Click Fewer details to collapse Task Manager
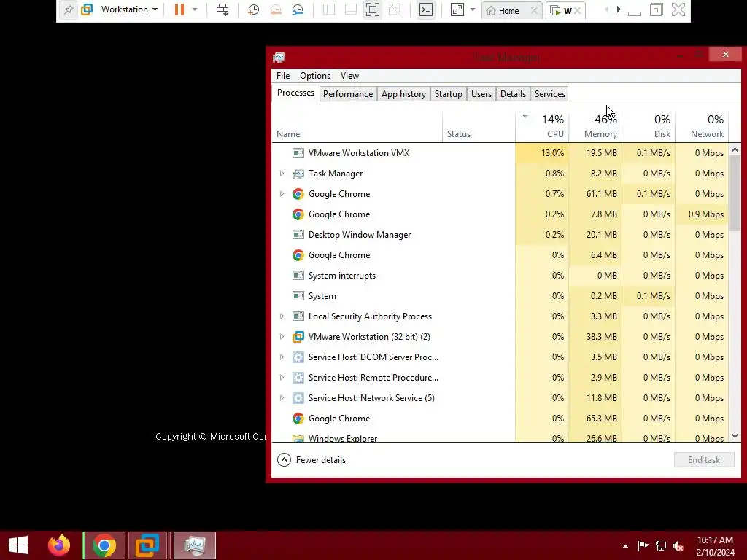This screenshot has height=560, width=747. [311, 460]
